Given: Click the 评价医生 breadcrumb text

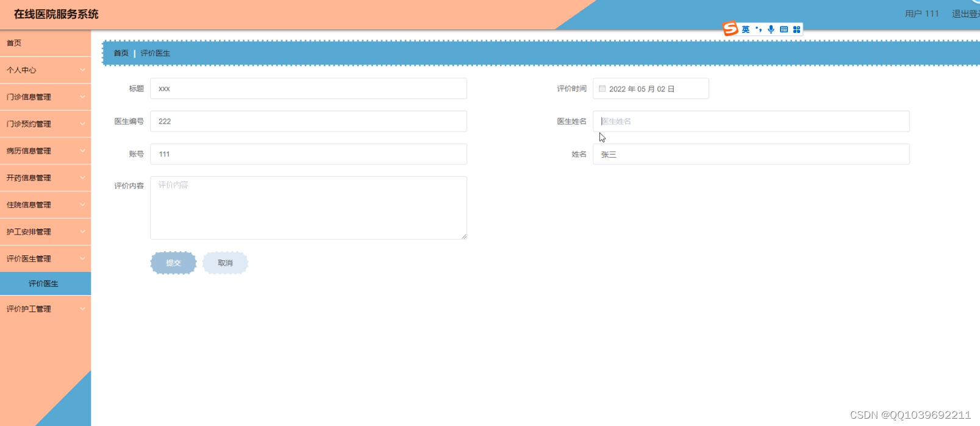Looking at the screenshot, I should [x=156, y=53].
